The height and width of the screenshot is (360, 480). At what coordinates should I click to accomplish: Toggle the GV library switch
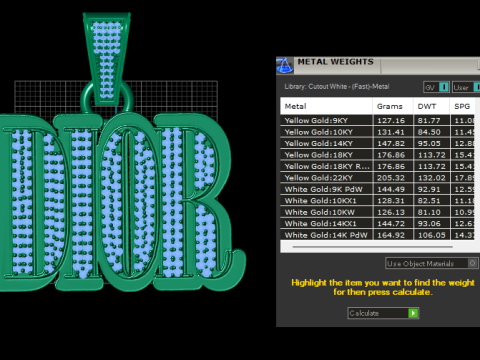tap(444, 87)
